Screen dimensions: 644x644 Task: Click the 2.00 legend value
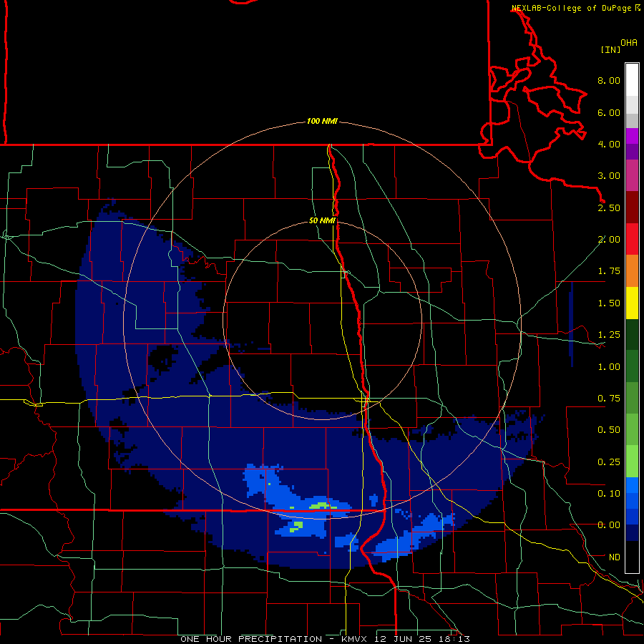point(609,240)
